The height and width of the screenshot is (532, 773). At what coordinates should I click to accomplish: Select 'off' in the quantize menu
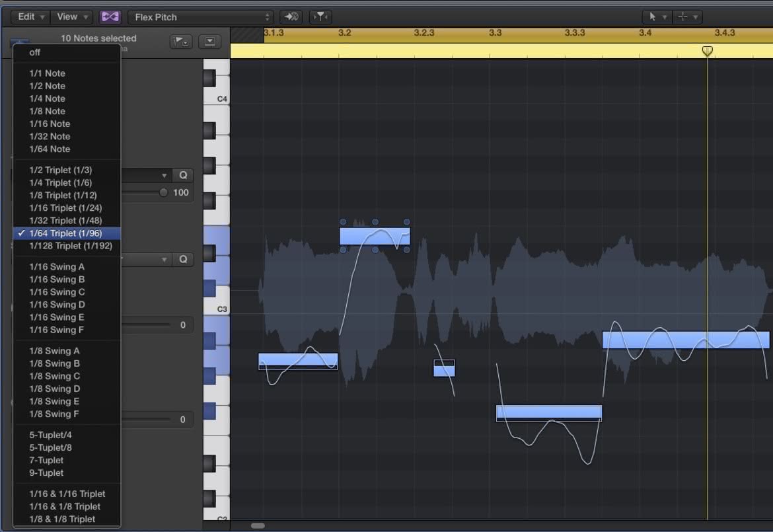click(67, 52)
